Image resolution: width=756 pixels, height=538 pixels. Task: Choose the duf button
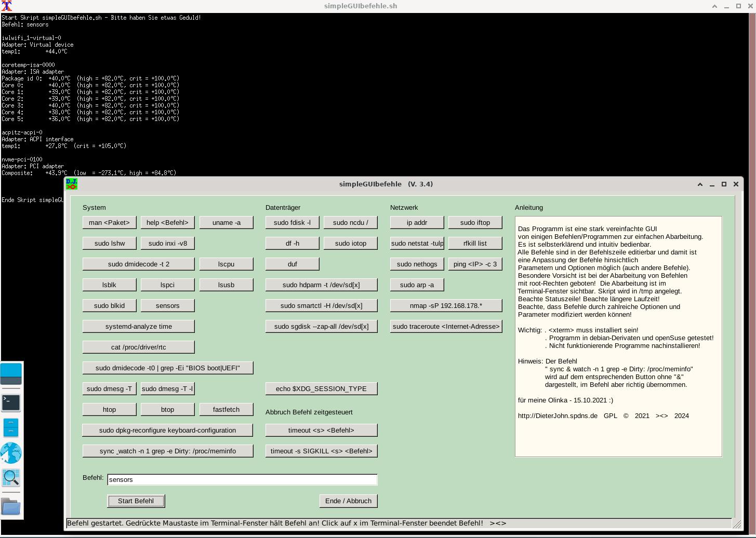(293, 264)
